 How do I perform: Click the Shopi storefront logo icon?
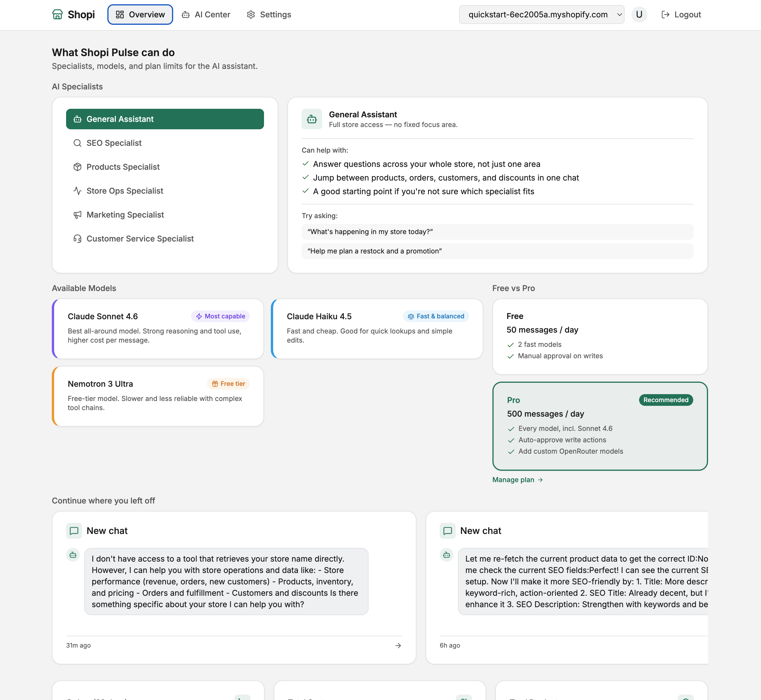[x=57, y=15]
